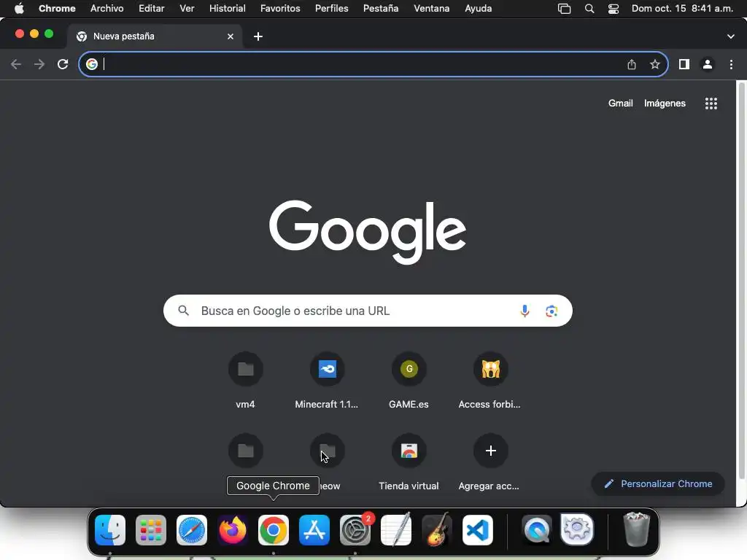Toggle the side panel icon
747x560 pixels.
(x=684, y=64)
